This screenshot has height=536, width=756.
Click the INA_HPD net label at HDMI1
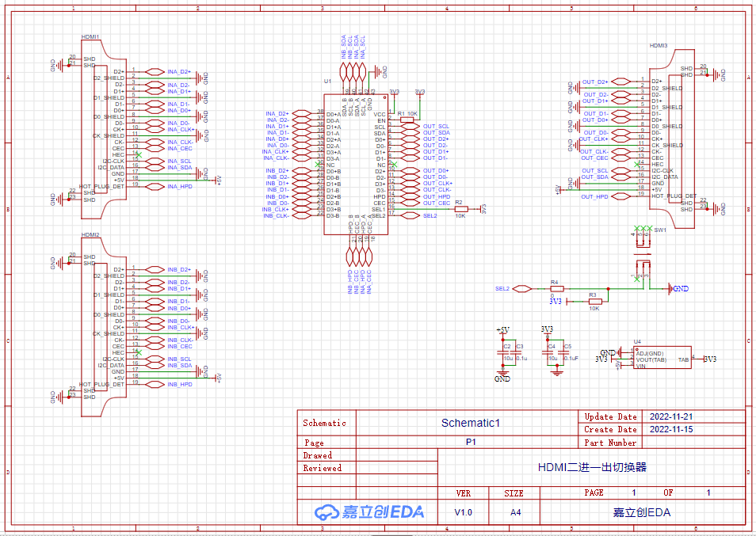180,187
